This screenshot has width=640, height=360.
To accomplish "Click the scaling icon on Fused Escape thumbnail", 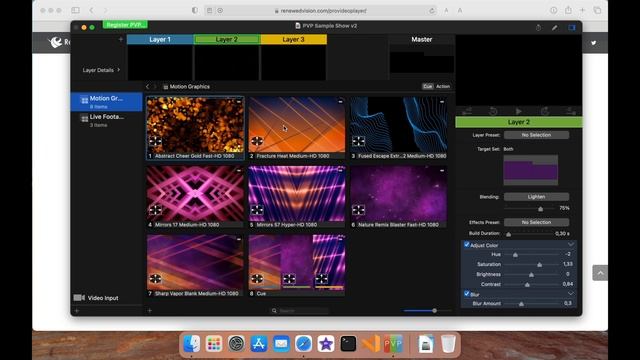I will click(x=358, y=141).
